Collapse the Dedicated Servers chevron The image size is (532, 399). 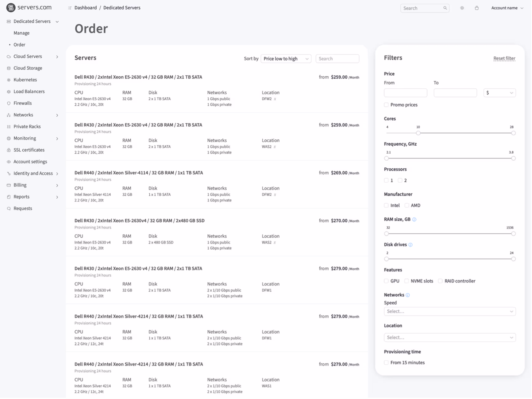(57, 22)
